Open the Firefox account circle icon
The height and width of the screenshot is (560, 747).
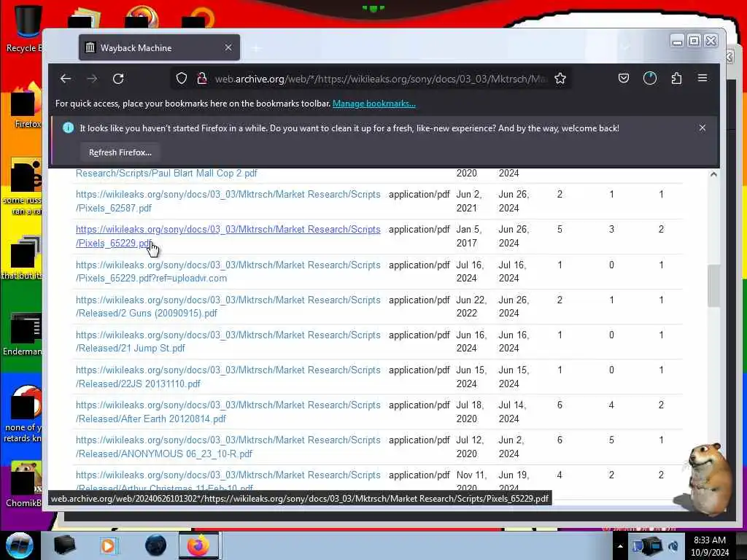tap(650, 78)
